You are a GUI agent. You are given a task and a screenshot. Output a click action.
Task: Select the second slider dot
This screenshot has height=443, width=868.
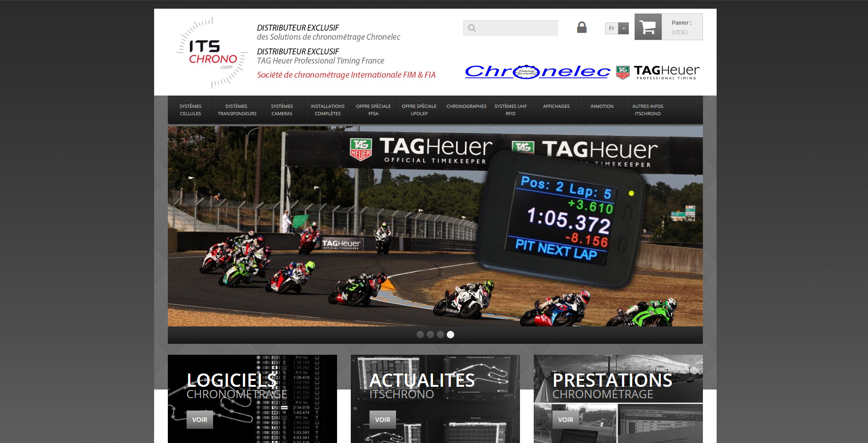430,335
